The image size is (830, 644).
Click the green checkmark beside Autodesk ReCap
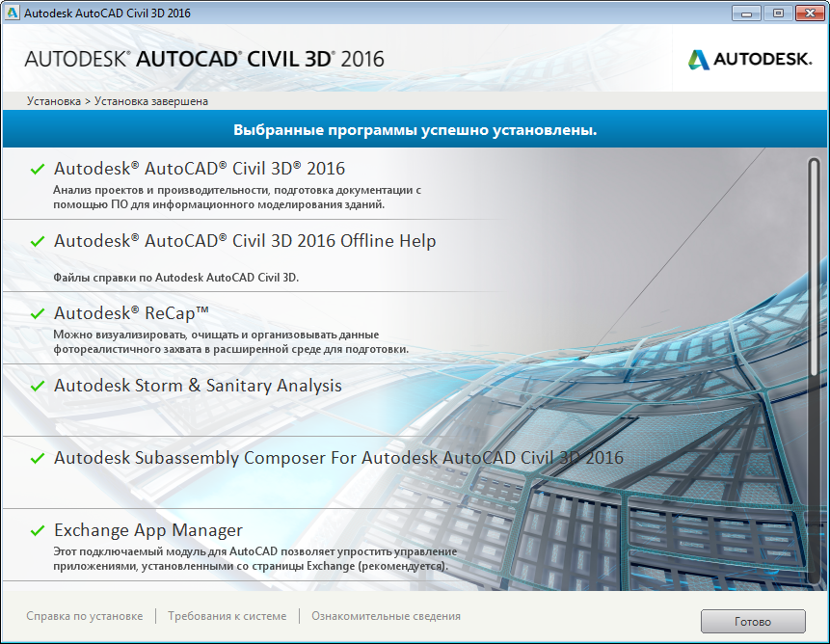[x=37, y=313]
